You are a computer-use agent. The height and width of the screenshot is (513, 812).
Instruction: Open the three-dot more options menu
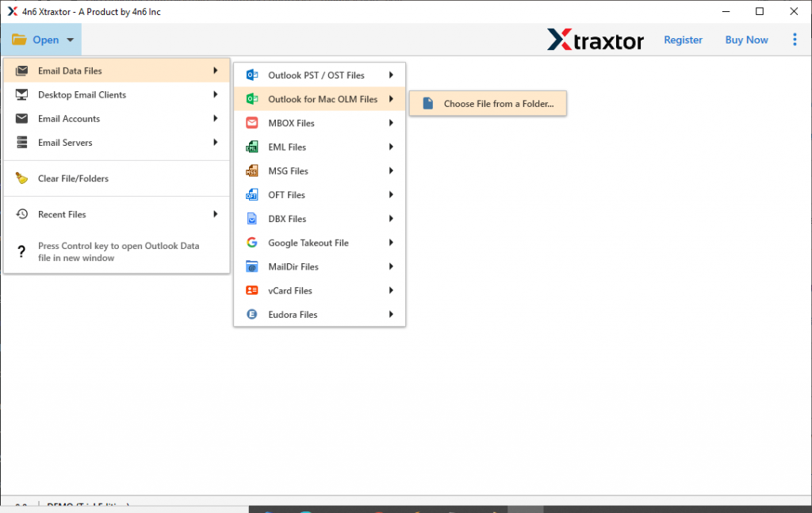point(795,40)
